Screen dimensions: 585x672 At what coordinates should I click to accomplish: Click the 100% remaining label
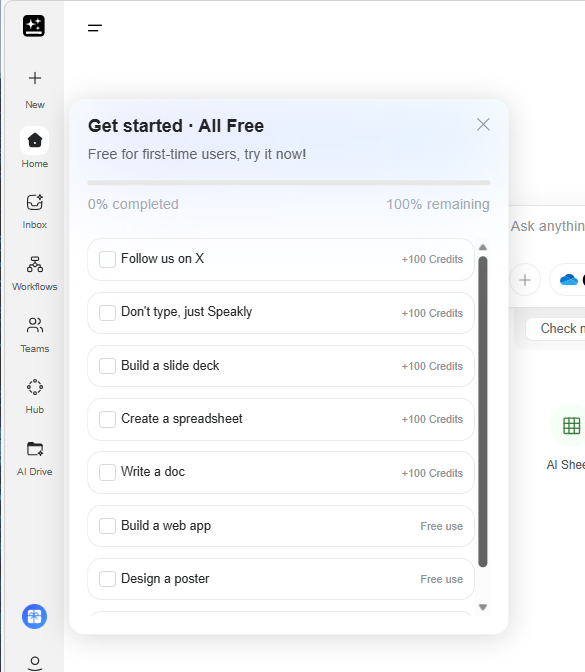pyautogui.click(x=438, y=204)
